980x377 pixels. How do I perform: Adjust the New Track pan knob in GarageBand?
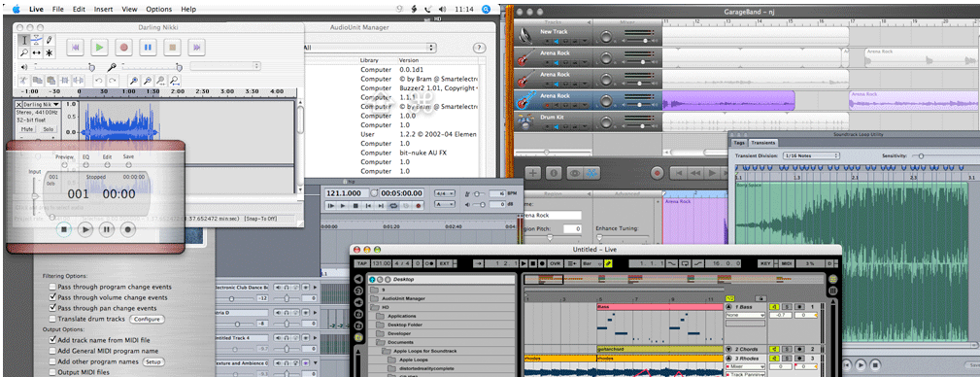click(606, 35)
